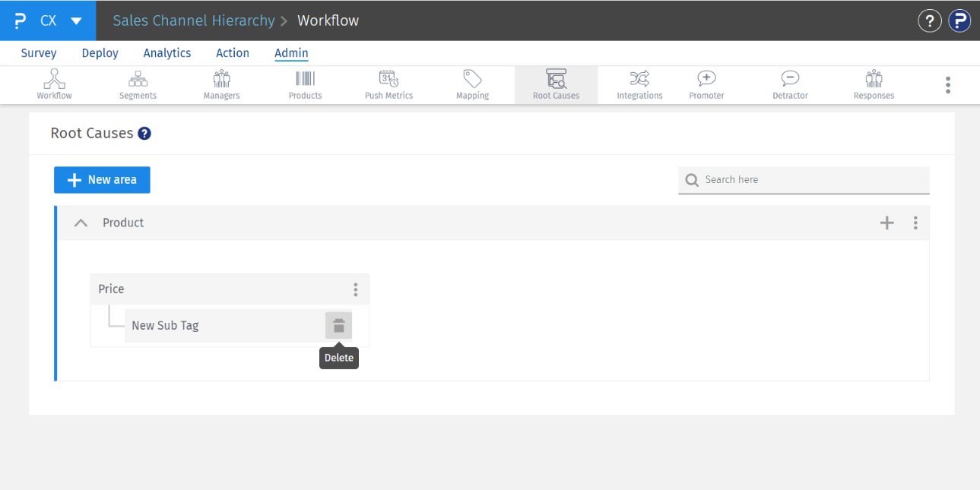Open the Segments section

(x=138, y=84)
